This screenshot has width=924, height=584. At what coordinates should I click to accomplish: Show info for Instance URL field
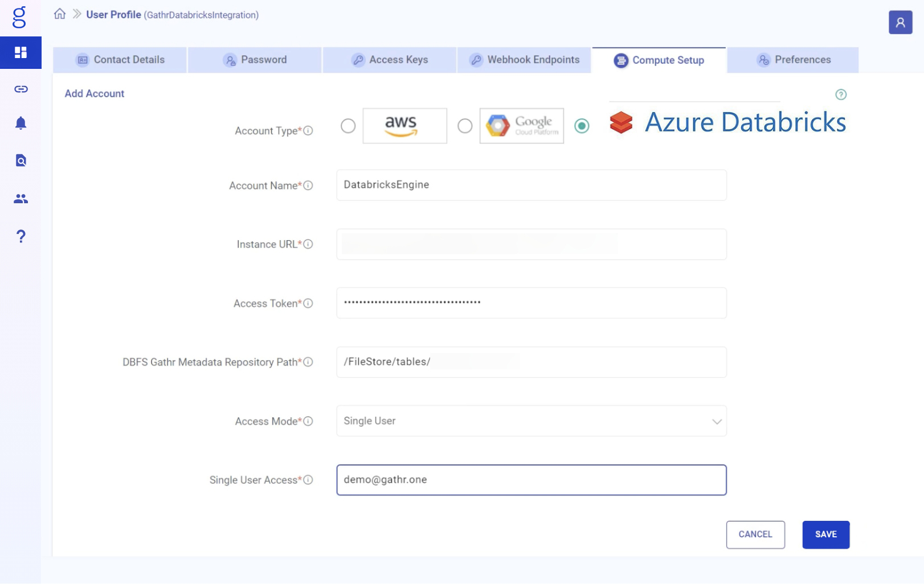tap(308, 244)
